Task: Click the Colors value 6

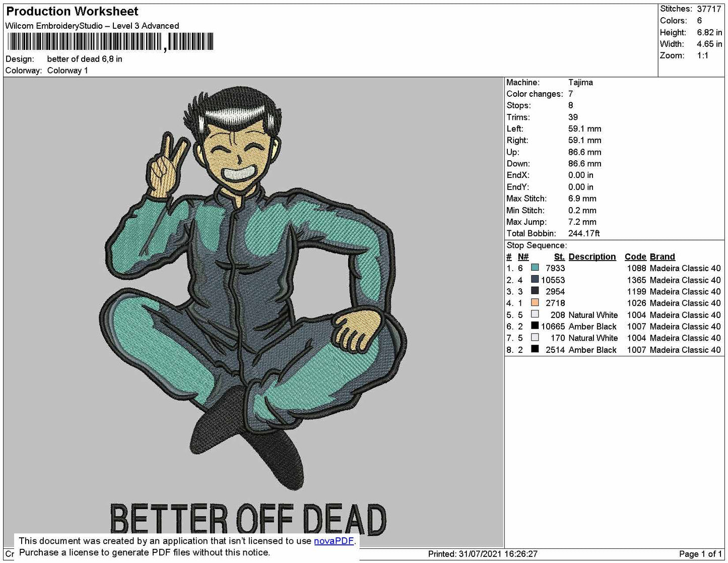Action: point(699,21)
